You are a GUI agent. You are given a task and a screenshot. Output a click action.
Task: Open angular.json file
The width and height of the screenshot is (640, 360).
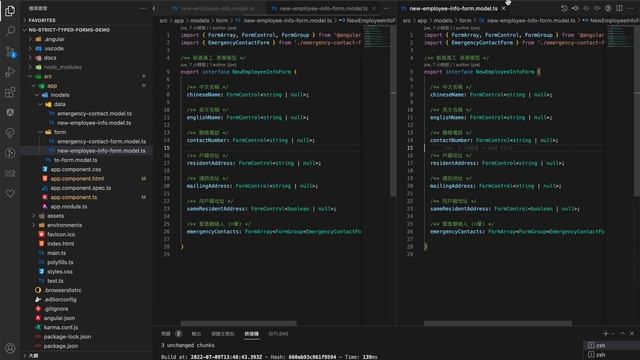click(59, 318)
